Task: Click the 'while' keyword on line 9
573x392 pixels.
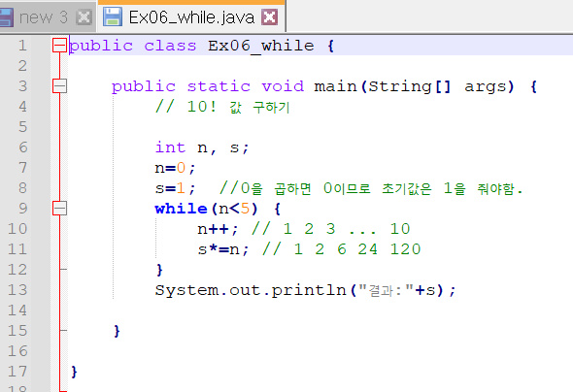Action: 182,209
